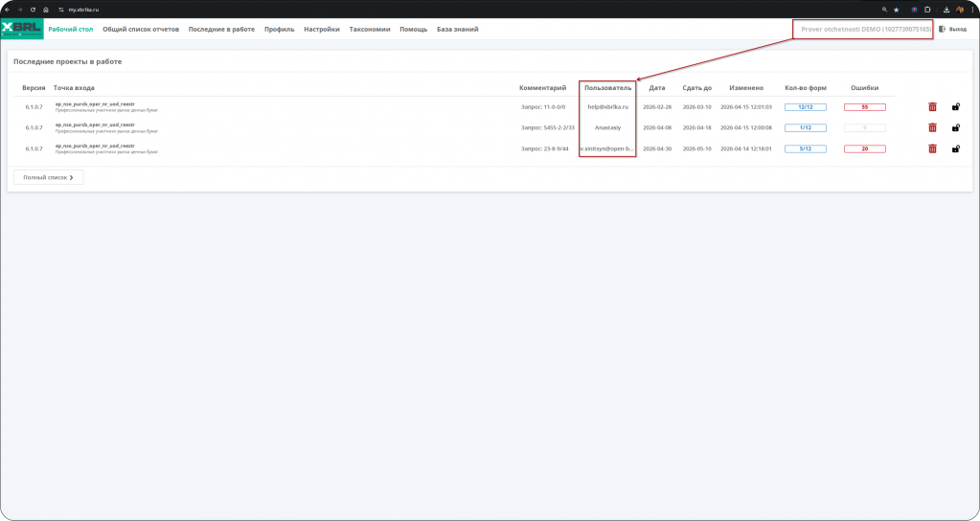Open browser downloads
The height and width of the screenshot is (521, 980).
pos(946,10)
